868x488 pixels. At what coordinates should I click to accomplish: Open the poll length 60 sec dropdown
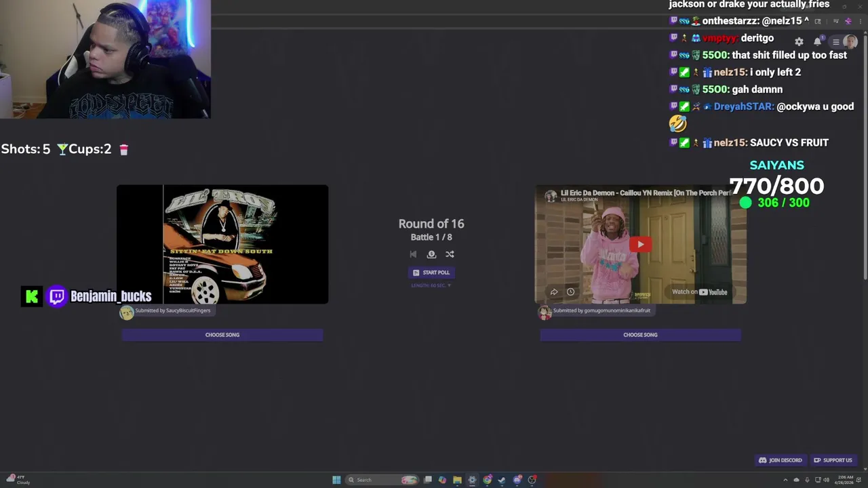pos(431,285)
